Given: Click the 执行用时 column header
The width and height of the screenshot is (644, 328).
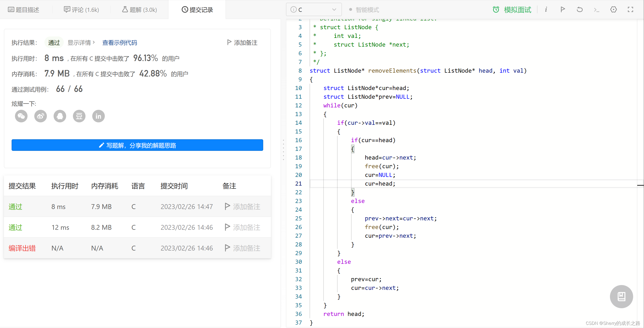Looking at the screenshot, I should coord(65,186).
